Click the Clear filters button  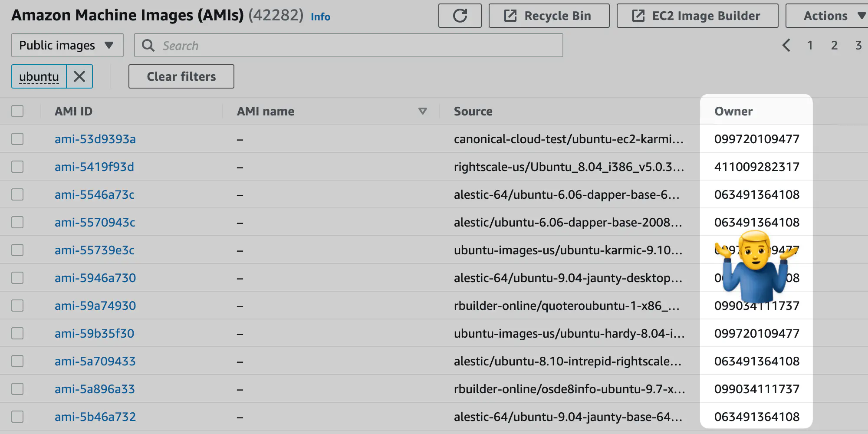[x=181, y=77]
